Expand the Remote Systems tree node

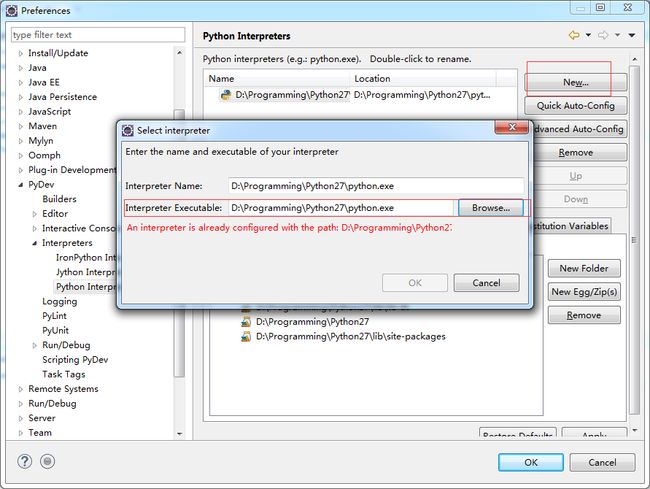click(x=20, y=389)
